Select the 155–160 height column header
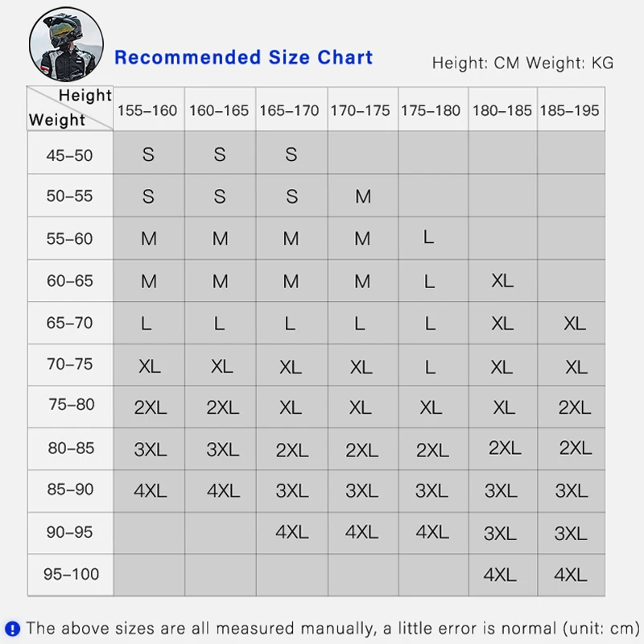Screen dimensions: 644x644 click(x=149, y=109)
